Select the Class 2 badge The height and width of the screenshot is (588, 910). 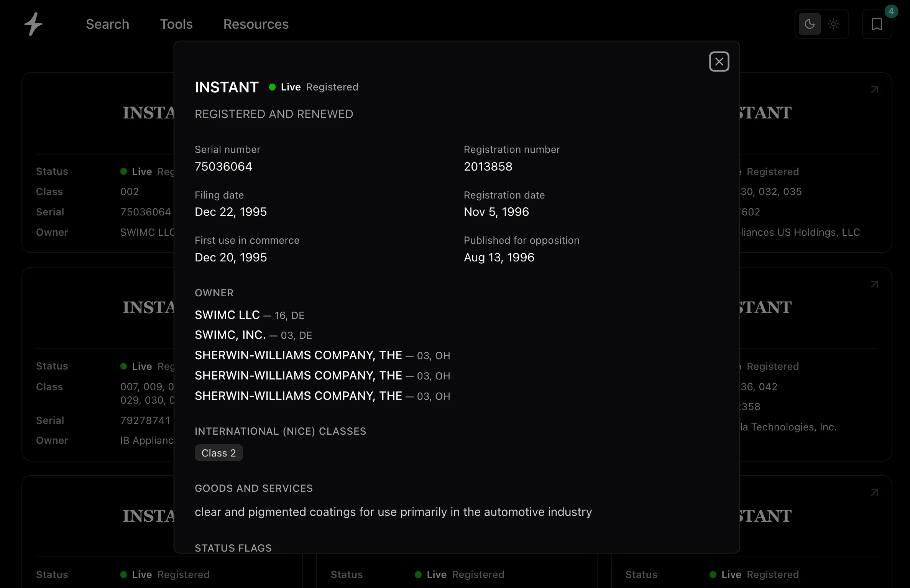click(x=218, y=453)
